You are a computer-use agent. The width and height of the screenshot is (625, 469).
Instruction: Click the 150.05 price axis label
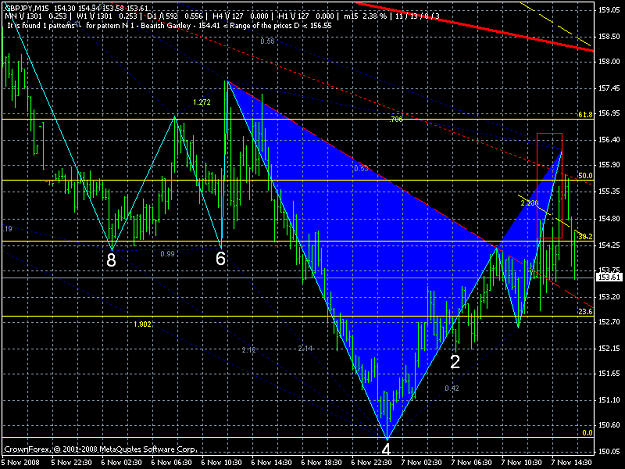tap(609, 451)
